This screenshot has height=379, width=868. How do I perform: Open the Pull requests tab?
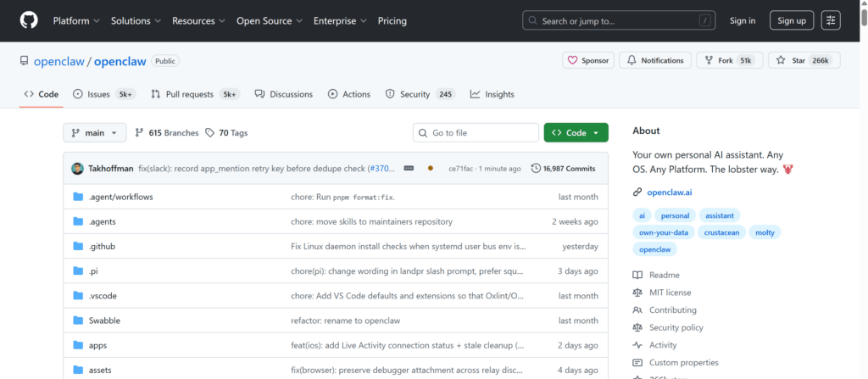(196, 94)
